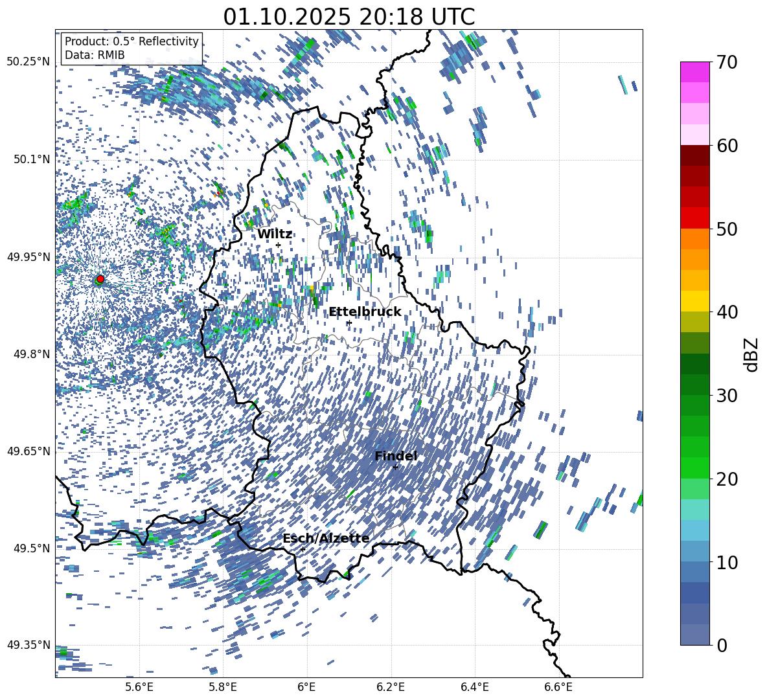
Task: Click the orange colorbar segment just below 50
Action: tap(695, 239)
